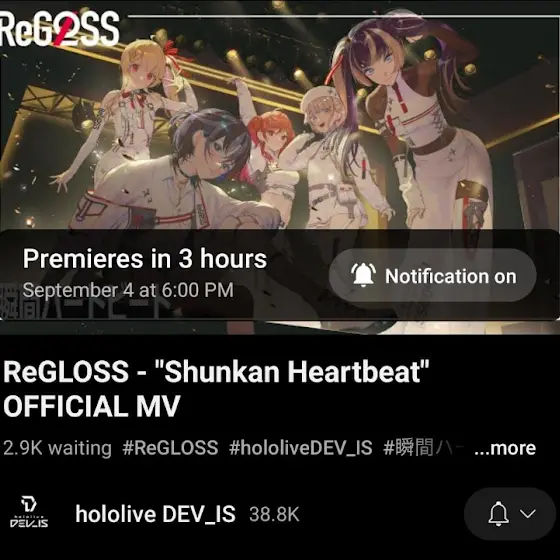Viewport: 560px width, 560px height.
Task: Open the truncated Japanese #瞬間 hashtag
Action: (x=423, y=448)
